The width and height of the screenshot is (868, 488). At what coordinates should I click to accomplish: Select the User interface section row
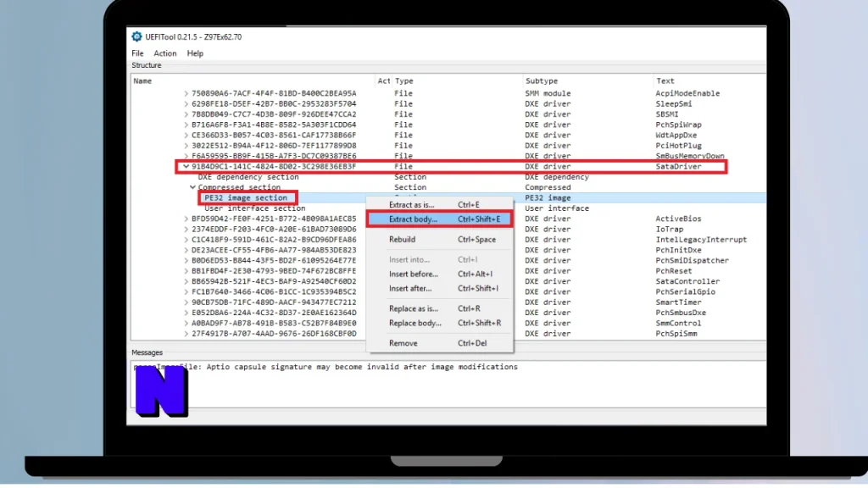(x=254, y=208)
